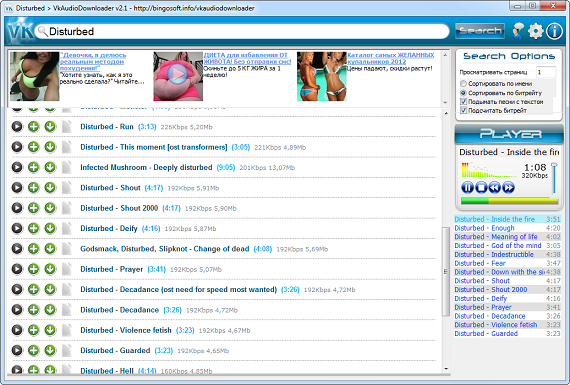Pause the playing track in player

point(467,188)
